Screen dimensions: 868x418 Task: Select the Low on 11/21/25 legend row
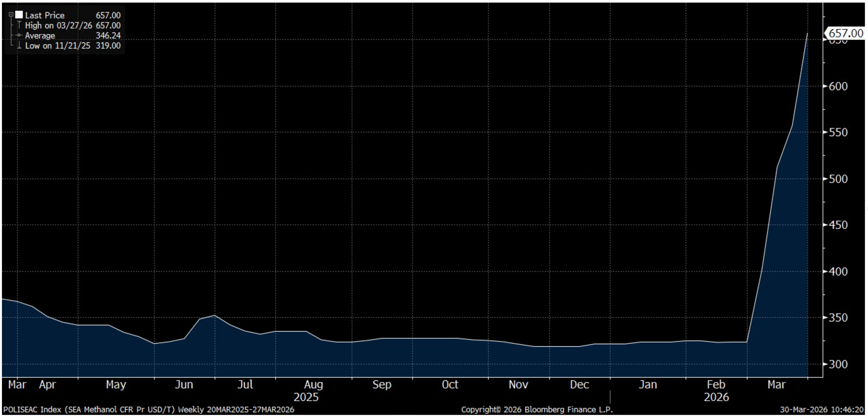pos(57,45)
